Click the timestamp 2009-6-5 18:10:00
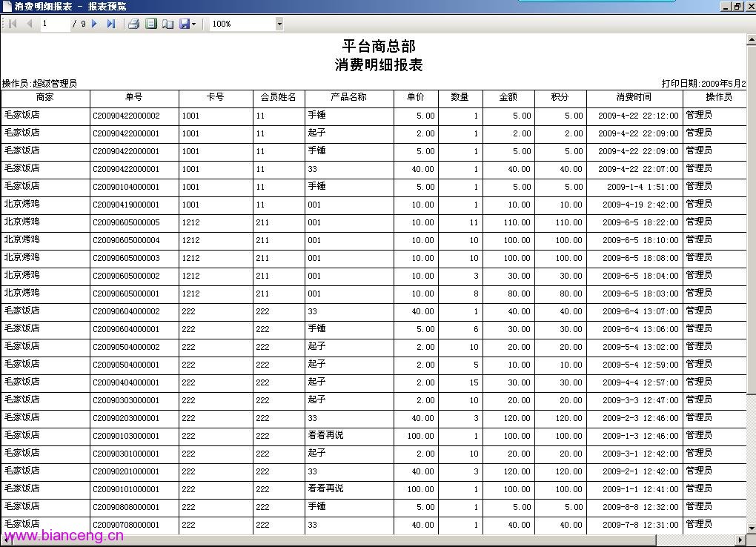The height and width of the screenshot is (547, 756). (640, 240)
